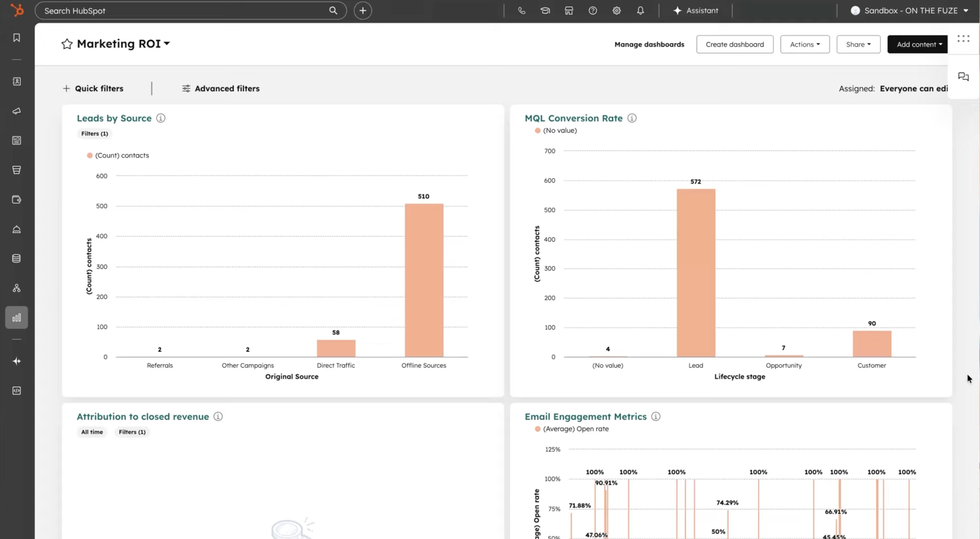Click the Lead bar labeled 572
This screenshot has height=539, width=980.
click(696, 273)
